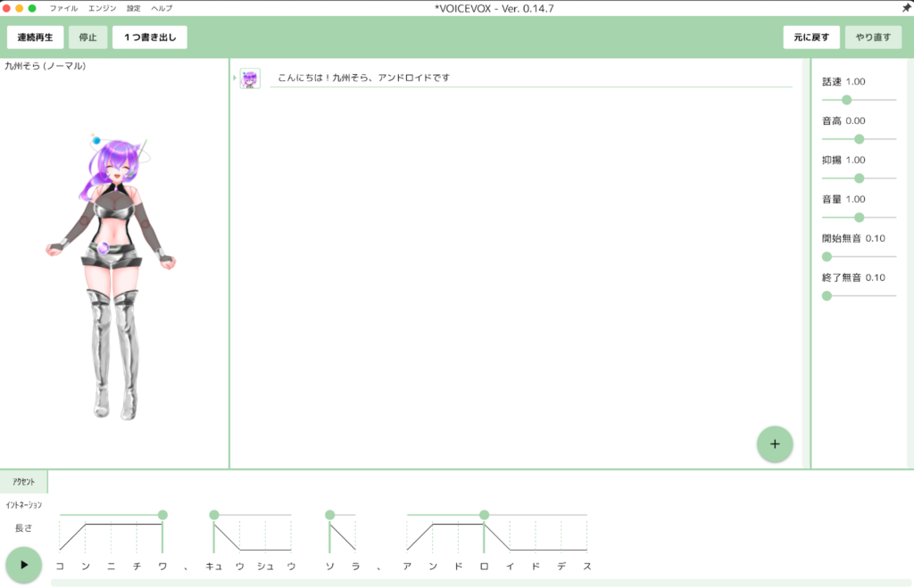Adjust the 音量 volume slider
The image size is (914, 588).
(860, 218)
